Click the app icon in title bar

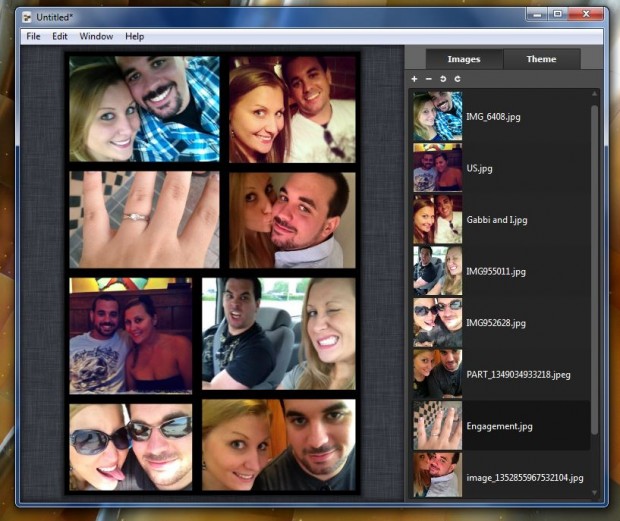(27, 17)
